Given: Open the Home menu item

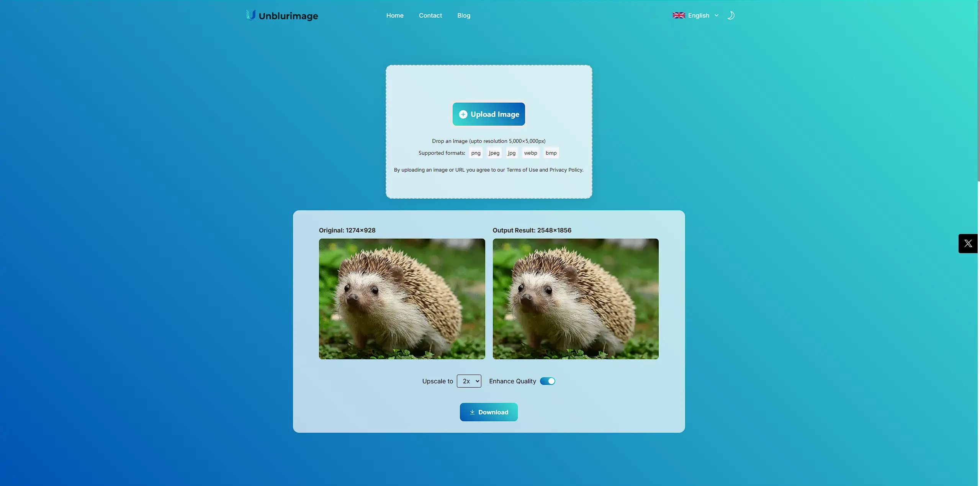Looking at the screenshot, I should pos(395,16).
